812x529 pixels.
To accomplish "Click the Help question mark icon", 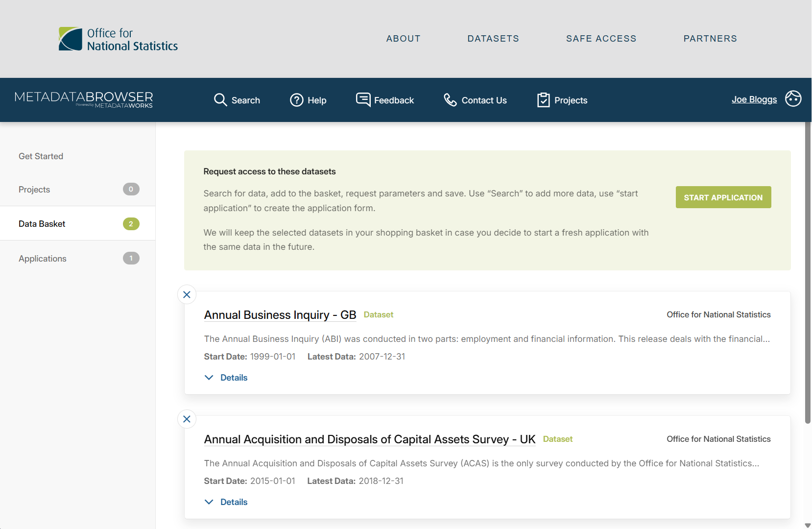I will click(297, 100).
